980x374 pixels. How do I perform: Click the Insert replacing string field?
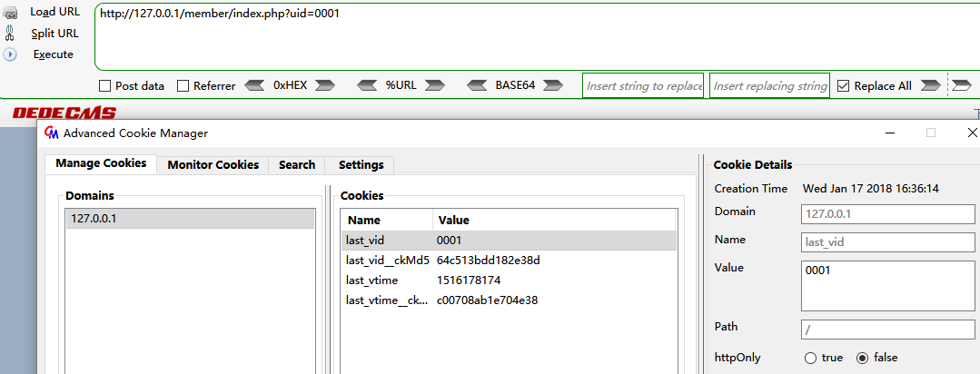click(769, 85)
